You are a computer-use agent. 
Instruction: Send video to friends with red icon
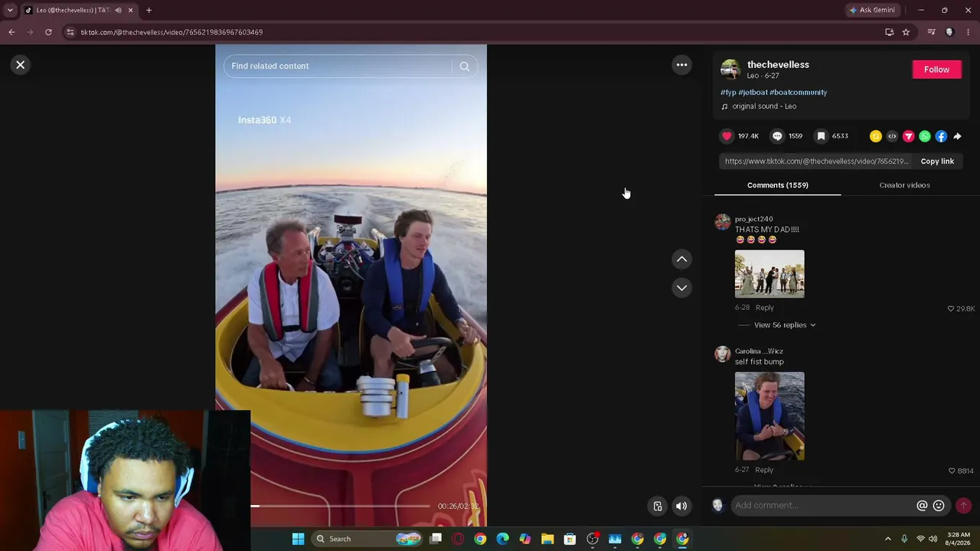(909, 136)
